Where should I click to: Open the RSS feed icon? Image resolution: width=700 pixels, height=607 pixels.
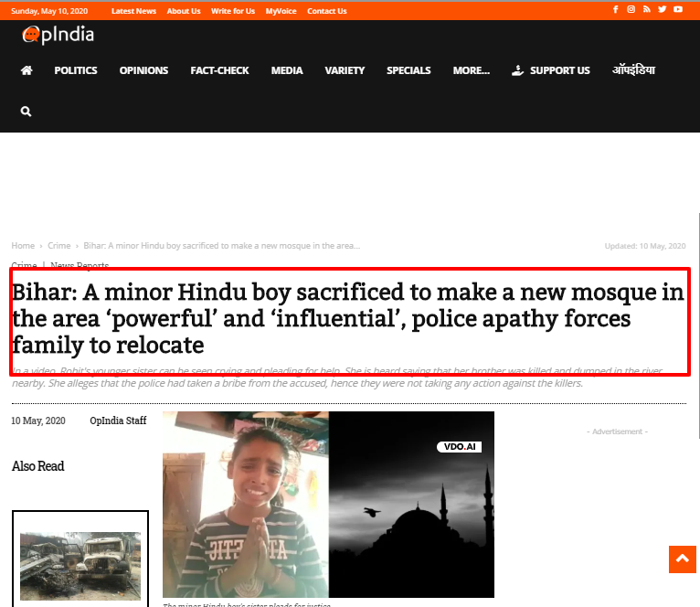point(646,9)
